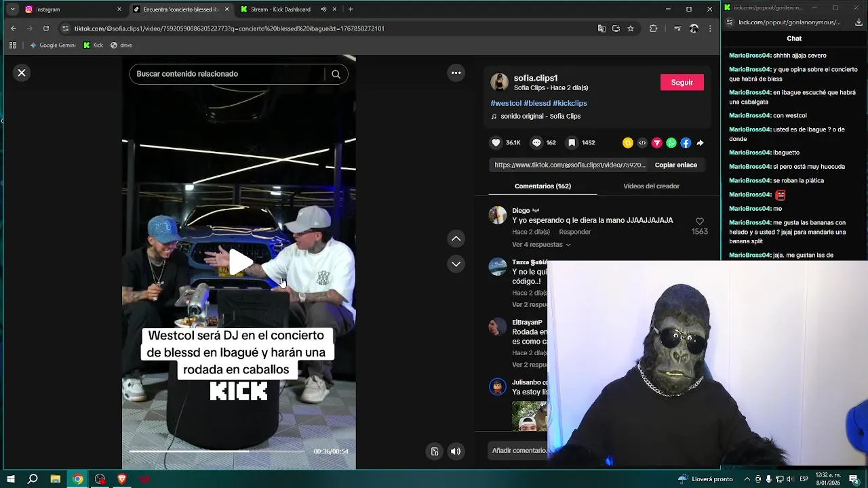Open the tab search dropdown arrow

12,9
